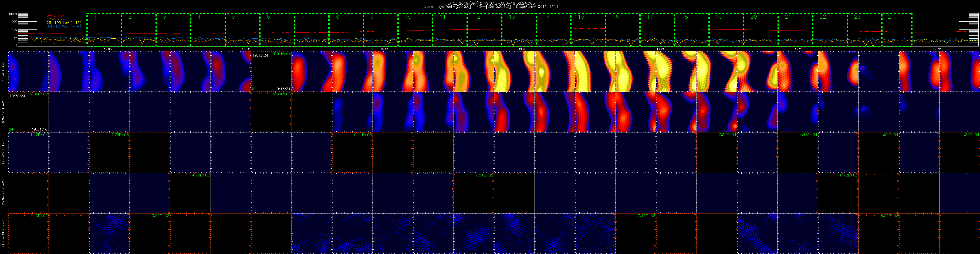Image resolution: width=980 pixels, height=254 pixels.
Task: Click the '50.0-100.0 keV' row label
Action: pos(4,233)
